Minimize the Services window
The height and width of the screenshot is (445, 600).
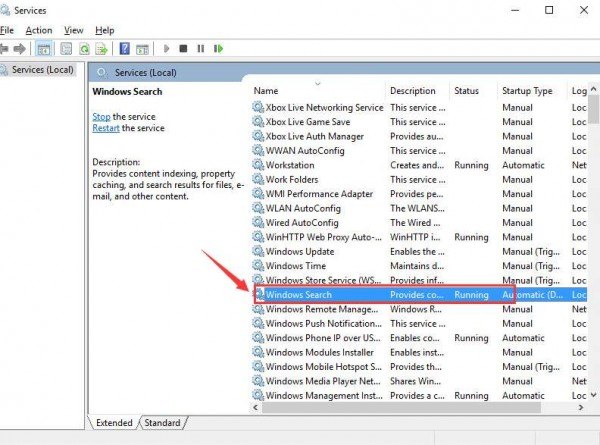tap(515, 10)
